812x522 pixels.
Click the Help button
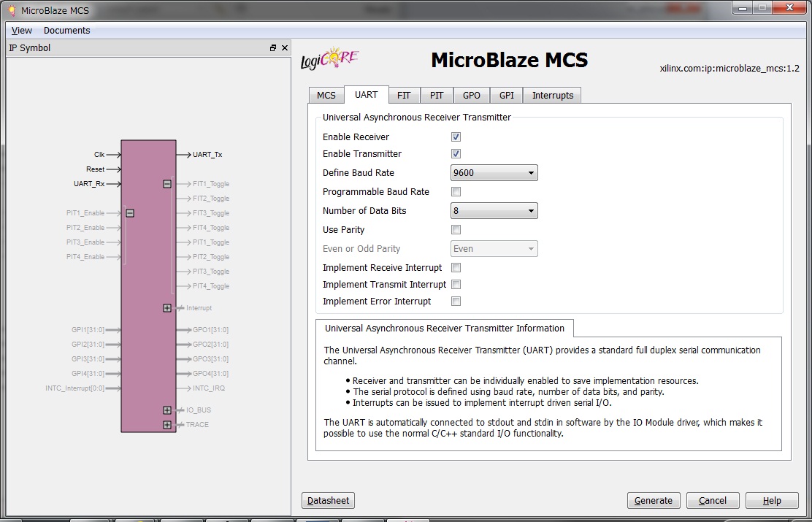772,501
